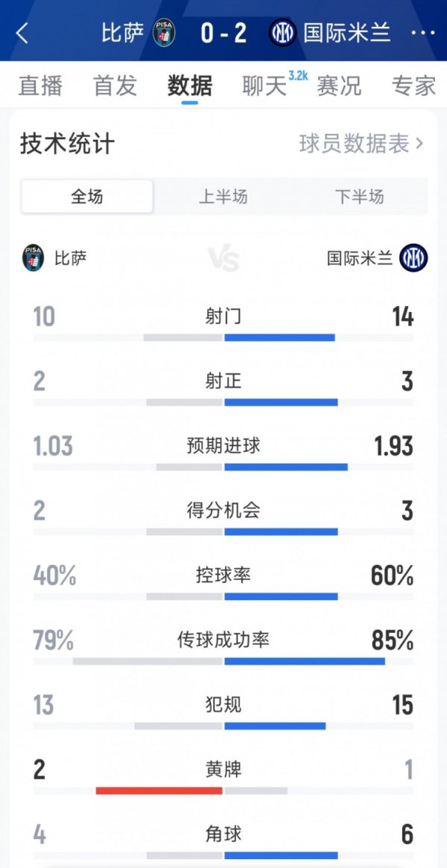Click the Inter Milan logo in the header
447x868 pixels.
point(283,33)
